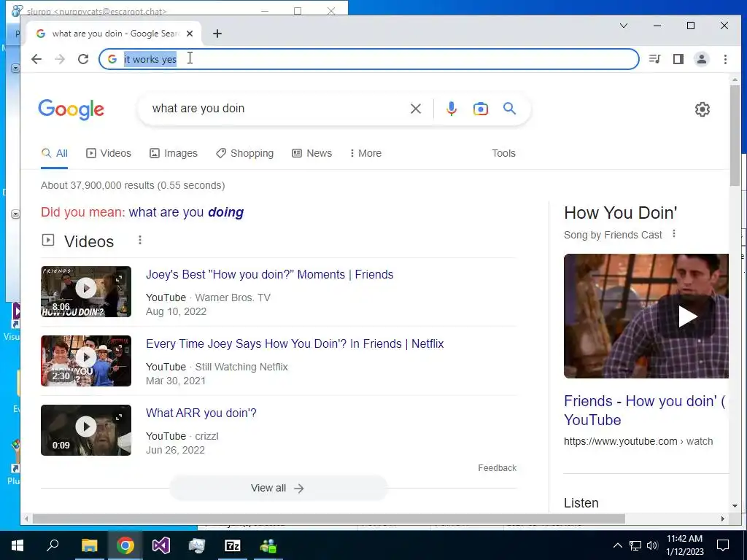The image size is (747, 560).
Task: Switch to Shopping results tab
Action: coord(245,153)
